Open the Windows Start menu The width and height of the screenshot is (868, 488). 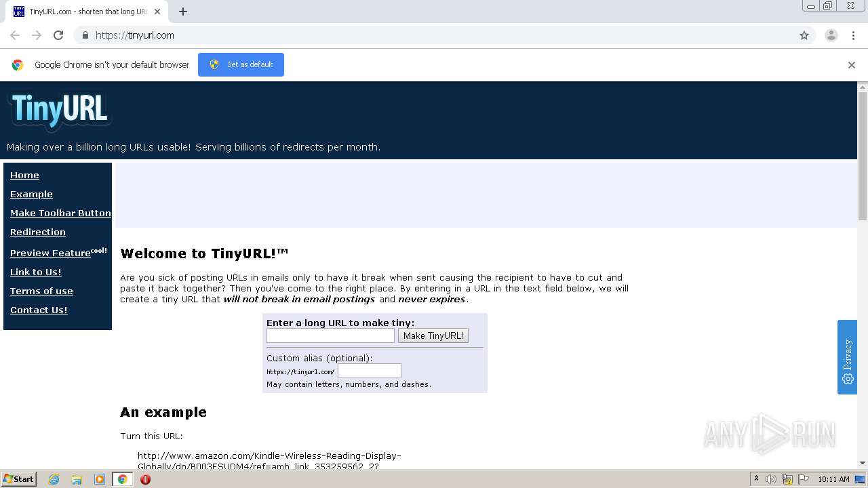tap(18, 479)
